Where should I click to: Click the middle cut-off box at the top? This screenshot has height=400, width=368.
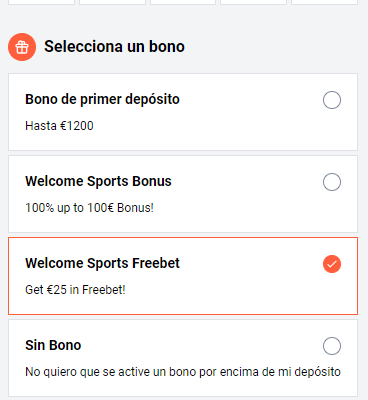click(x=183, y=2)
